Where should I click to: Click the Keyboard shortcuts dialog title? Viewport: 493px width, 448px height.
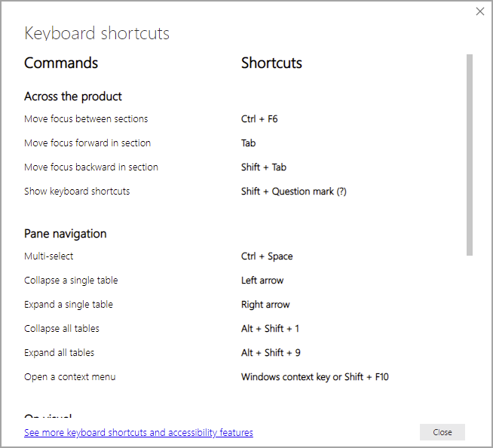pyautogui.click(x=96, y=34)
